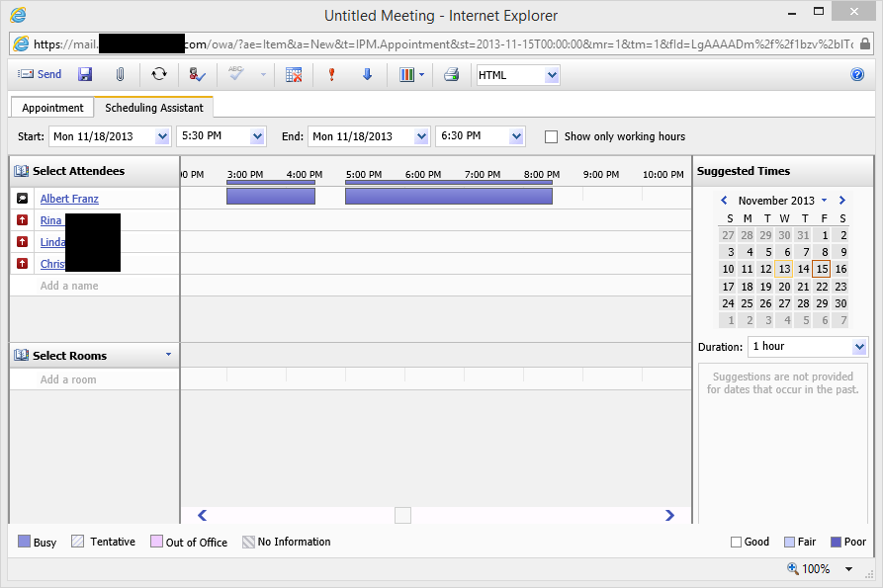Screen dimensions: 883x588
Task: Set high importance with the red exclamation
Action: click(x=331, y=74)
